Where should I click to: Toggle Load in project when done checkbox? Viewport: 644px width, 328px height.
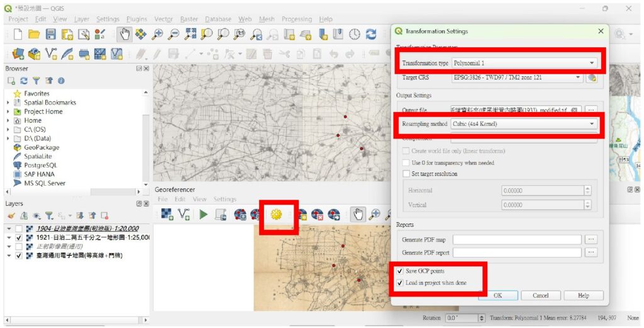[x=400, y=283]
